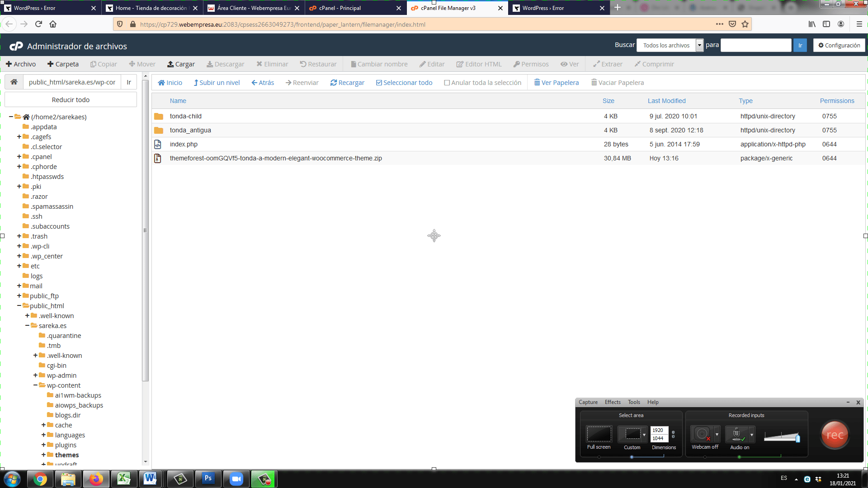Viewport: 868px width, 488px height.
Task: Click the Windows Start button
Action: [12, 479]
